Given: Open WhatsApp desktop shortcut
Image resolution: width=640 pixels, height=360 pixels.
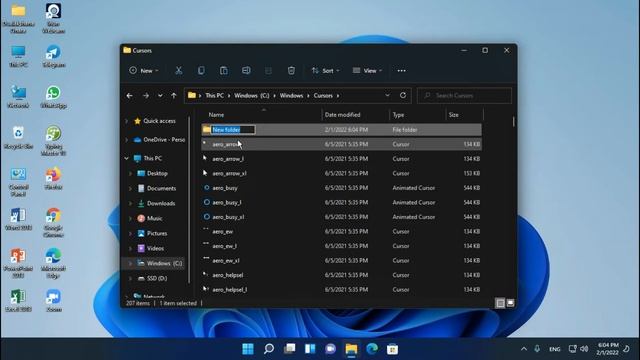Looking at the screenshot, I should pyautogui.click(x=53, y=97).
